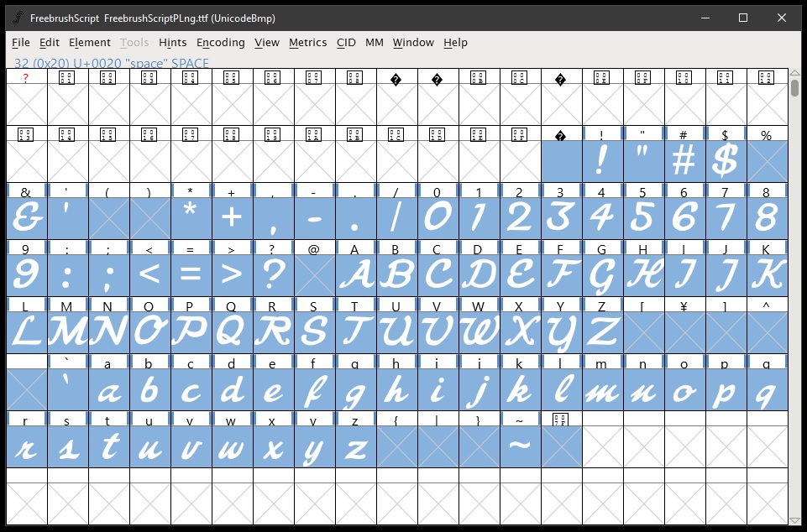Viewport: 807px width, 532px height.
Task: Close the FreebrushScript font window
Action: click(781, 18)
